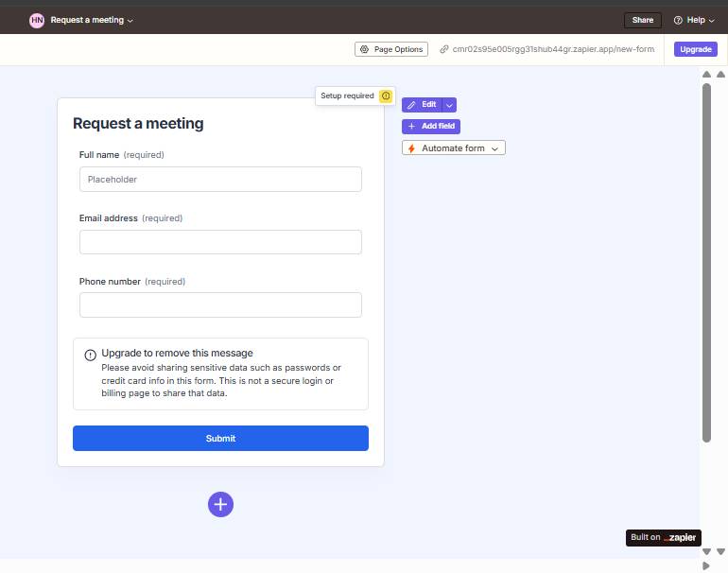The width and height of the screenshot is (728, 573).
Task: Click the Full name field label
Action: (x=99, y=155)
